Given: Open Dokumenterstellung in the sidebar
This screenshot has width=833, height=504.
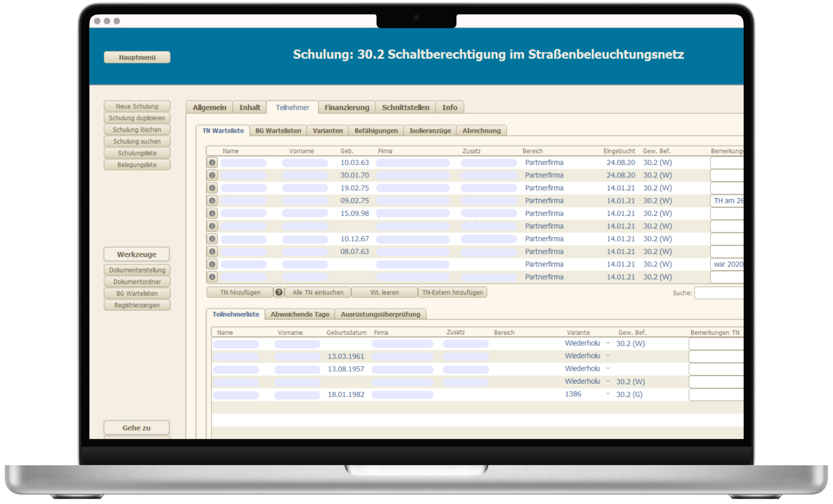Looking at the screenshot, I should (x=137, y=270).
